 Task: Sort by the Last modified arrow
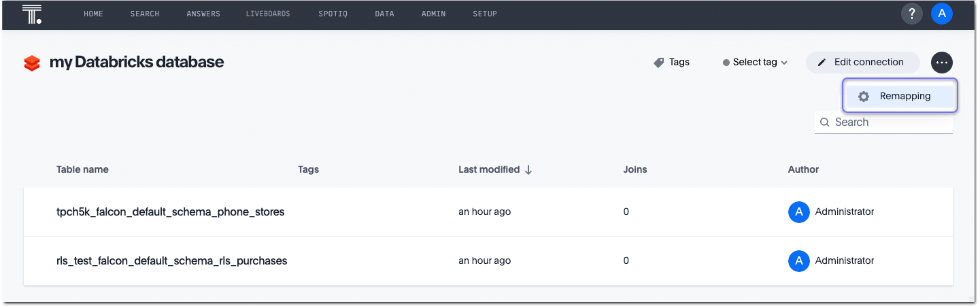coord(528,170)
